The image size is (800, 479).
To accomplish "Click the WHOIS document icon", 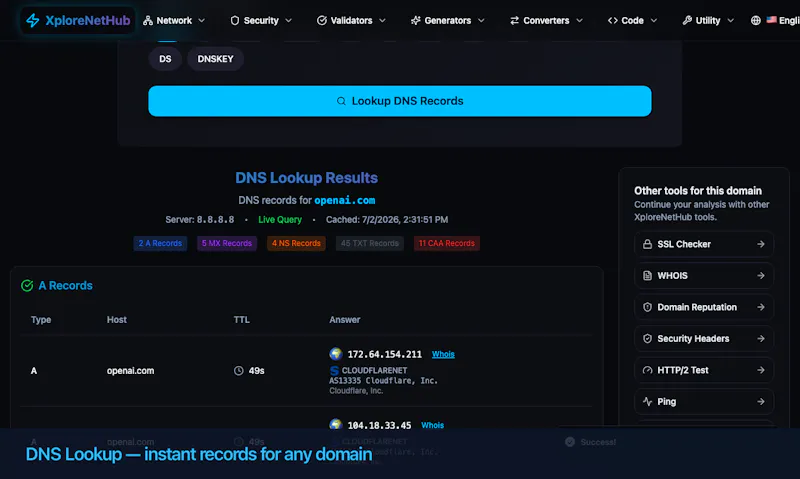I will click(647, 275).
